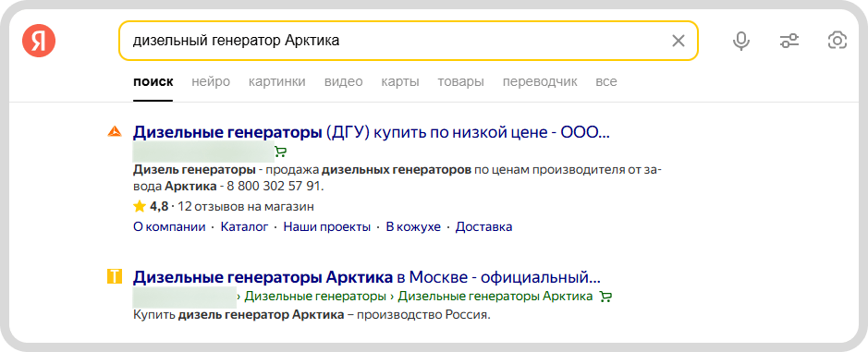Open the видео tab
Viewport: 868px width, 352px height.
coord(343,82)
